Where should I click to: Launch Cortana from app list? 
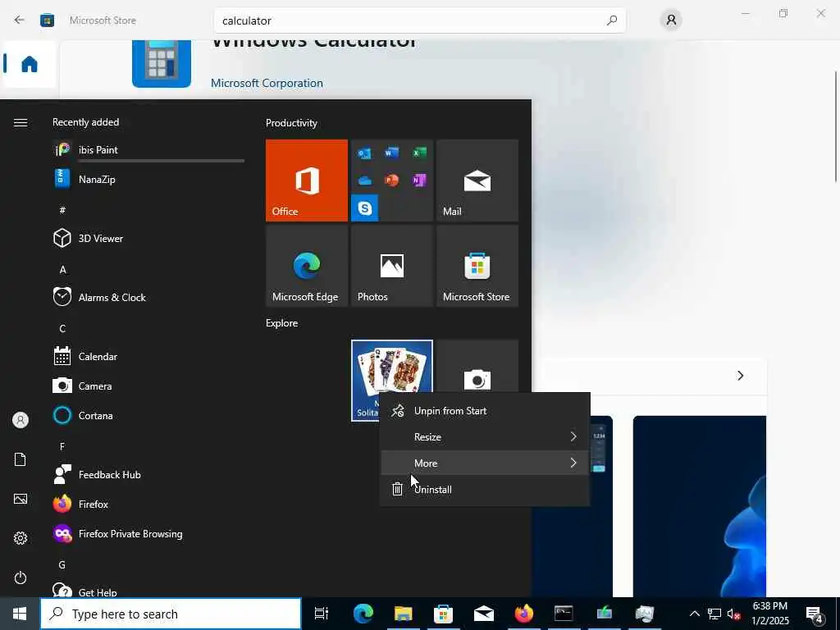tap(148, 415)
